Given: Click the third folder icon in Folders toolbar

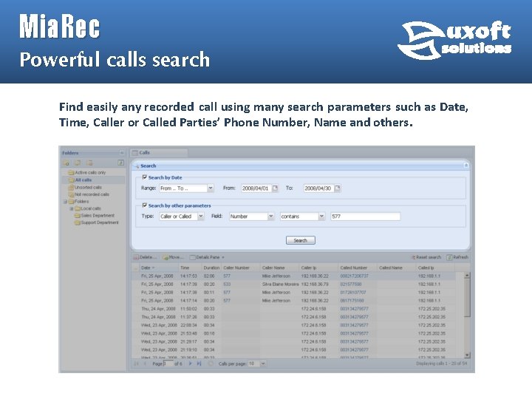Looking at the screenshot, I should tap(89, 163).
